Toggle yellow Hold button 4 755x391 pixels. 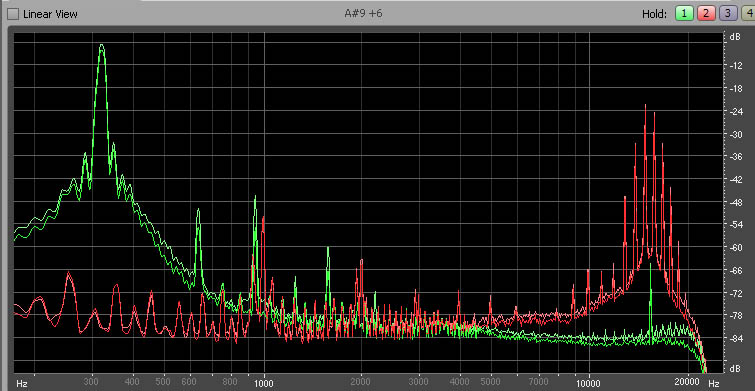(x=748, y=13)
